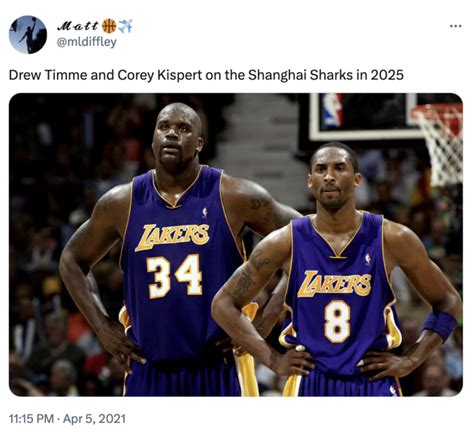Click the purple wristband in the photo
The height and width of the screenshot is (438, 474).
coord(440,325)
